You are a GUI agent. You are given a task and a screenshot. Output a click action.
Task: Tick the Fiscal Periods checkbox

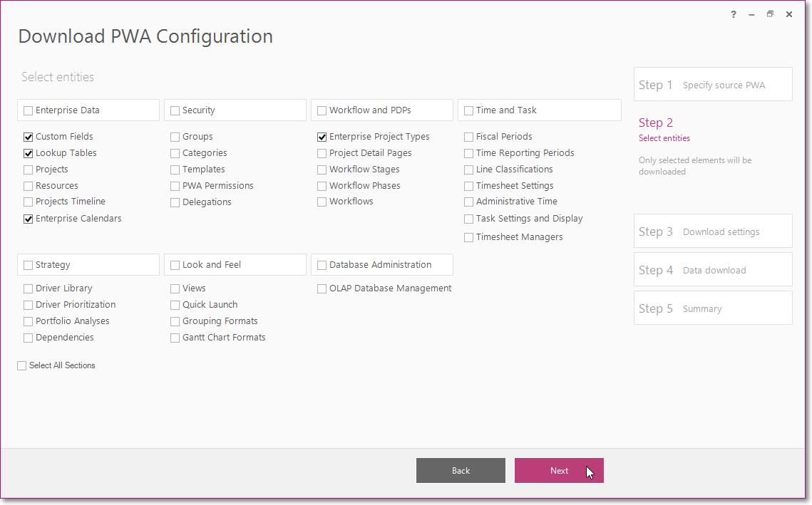(468, 137)
